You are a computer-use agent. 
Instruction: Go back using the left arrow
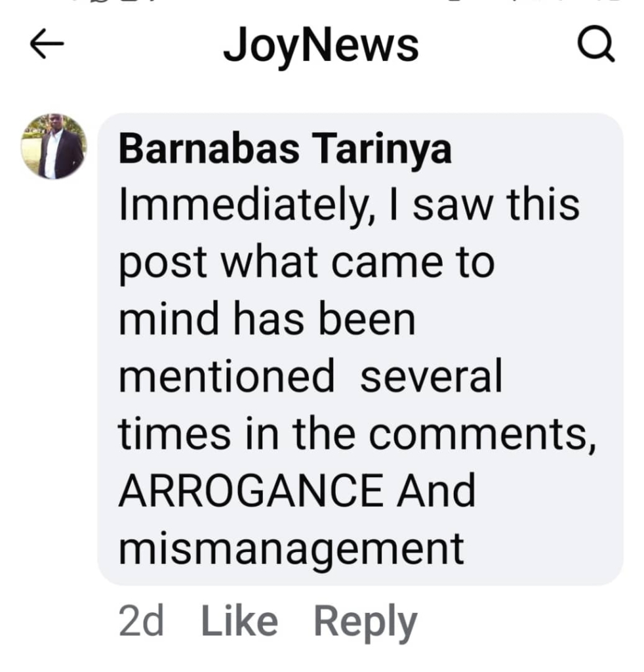point(47,44)
